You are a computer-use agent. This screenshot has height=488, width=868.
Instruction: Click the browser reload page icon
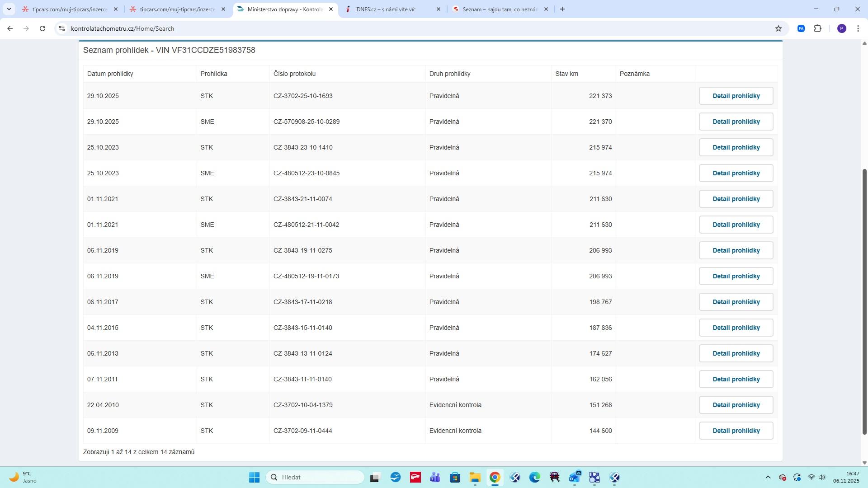pos(42,28)
